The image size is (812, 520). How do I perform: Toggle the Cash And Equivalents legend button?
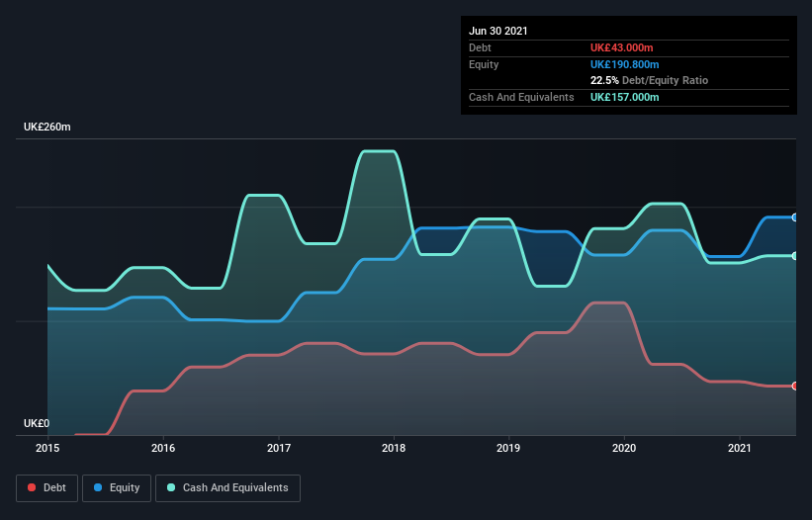click(x=227, y=488)
